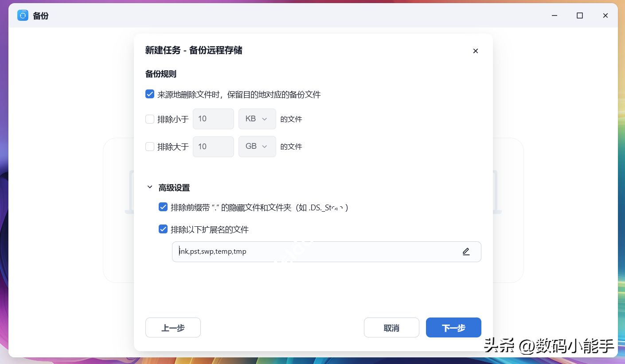Image resolution: width=625 pixels, height=364 pixels.
Task: Proceed with the 下一步 button
Action: click(x=453, y=328)
